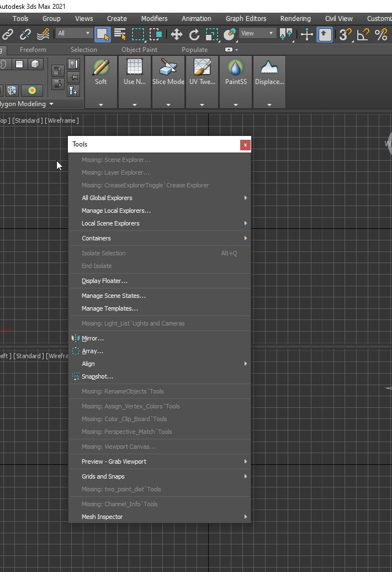The height and width of the screenshot is (572, 392).
Task: Open the View coordinate system dropdown
Action: (x=257, y=34)
